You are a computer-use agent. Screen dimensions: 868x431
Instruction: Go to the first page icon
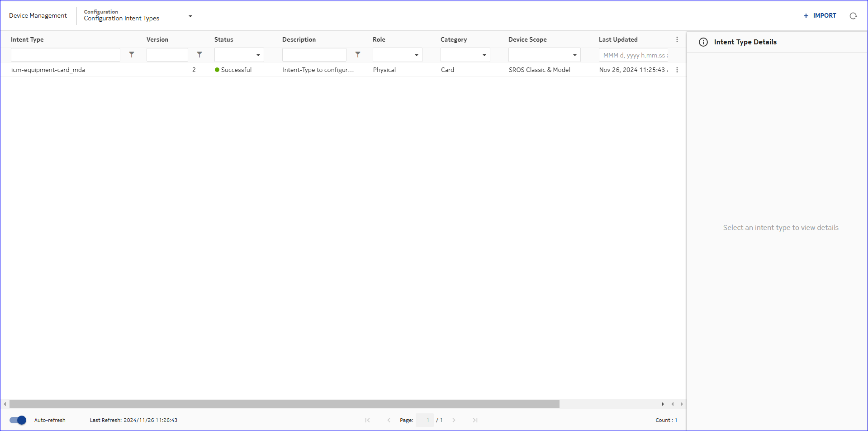coord(367,420)
